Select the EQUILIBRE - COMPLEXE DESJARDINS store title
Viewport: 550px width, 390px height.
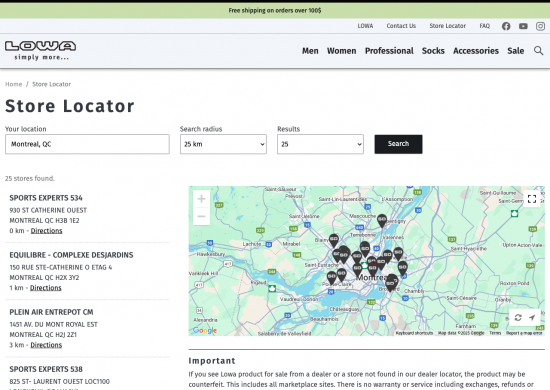(71, 255)
